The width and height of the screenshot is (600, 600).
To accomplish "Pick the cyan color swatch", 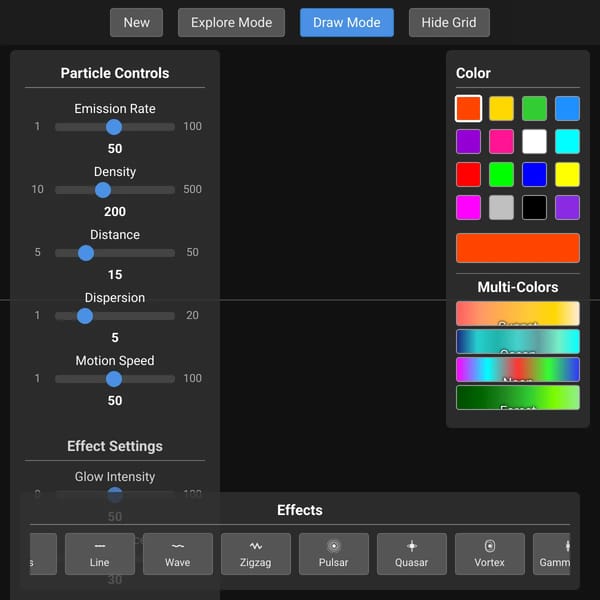I will (x=567, y=142).
